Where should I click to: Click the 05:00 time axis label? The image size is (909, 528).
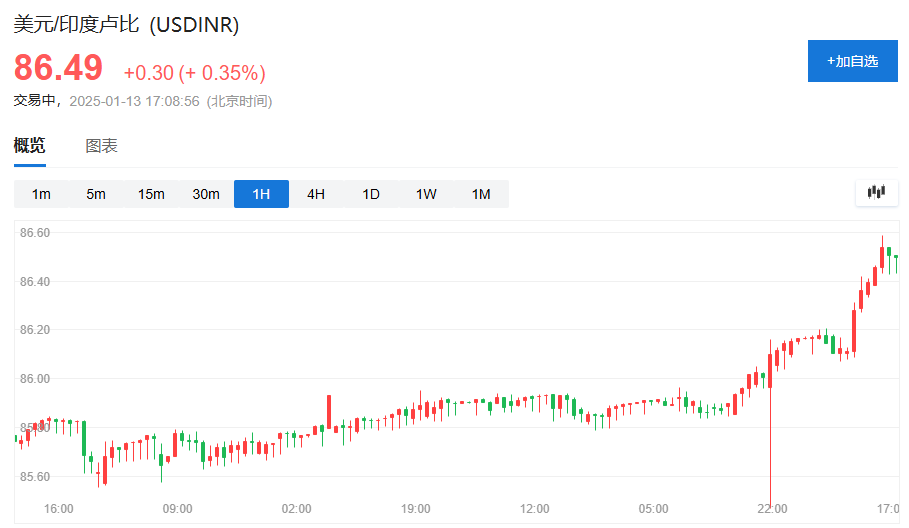653,509
